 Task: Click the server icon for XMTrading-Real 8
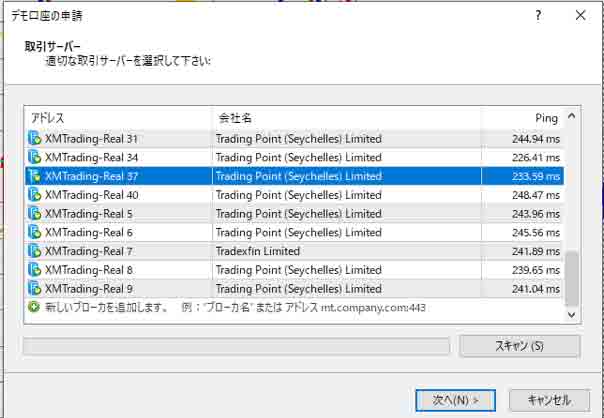(x=34, y=270)
